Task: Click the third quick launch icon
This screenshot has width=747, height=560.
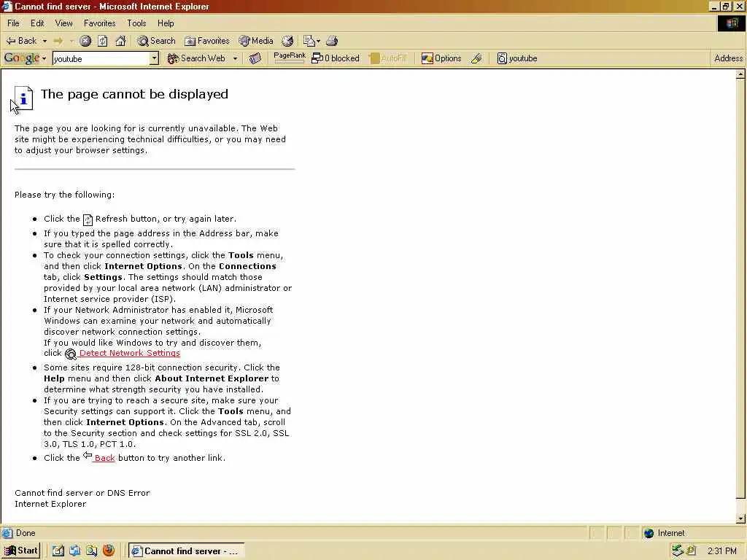Action: [91, 551]
